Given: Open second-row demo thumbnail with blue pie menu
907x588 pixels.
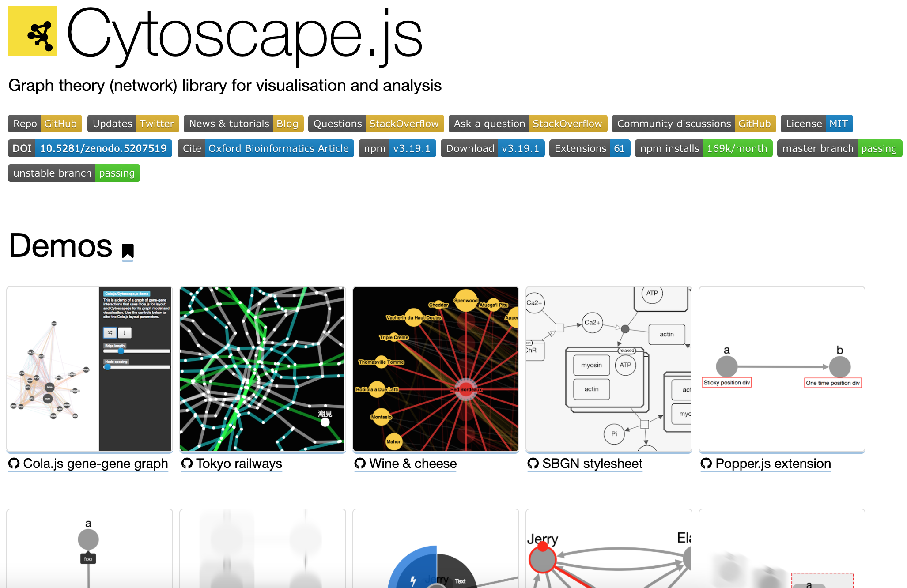Looking at the screenshot, I should tap(436, 548).
